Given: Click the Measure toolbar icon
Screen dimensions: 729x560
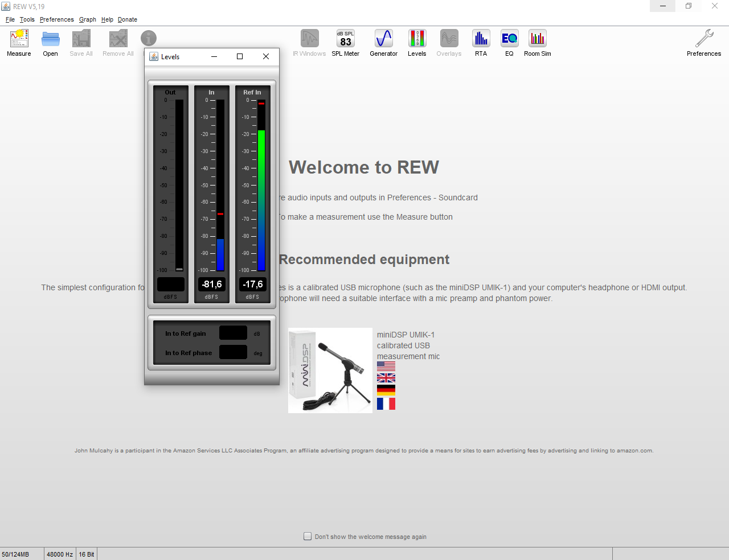Looking at the screenshot, I should click(19, 43).
